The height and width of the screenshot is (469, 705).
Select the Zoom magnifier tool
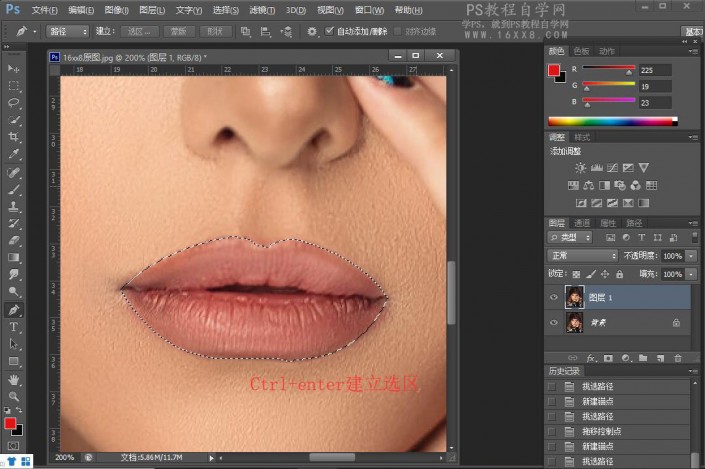(x=13, y=397)
